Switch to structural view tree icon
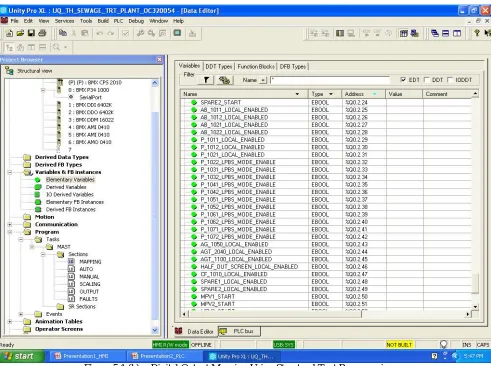Viewport: 491px width, 366px height. tap(9, 48)
